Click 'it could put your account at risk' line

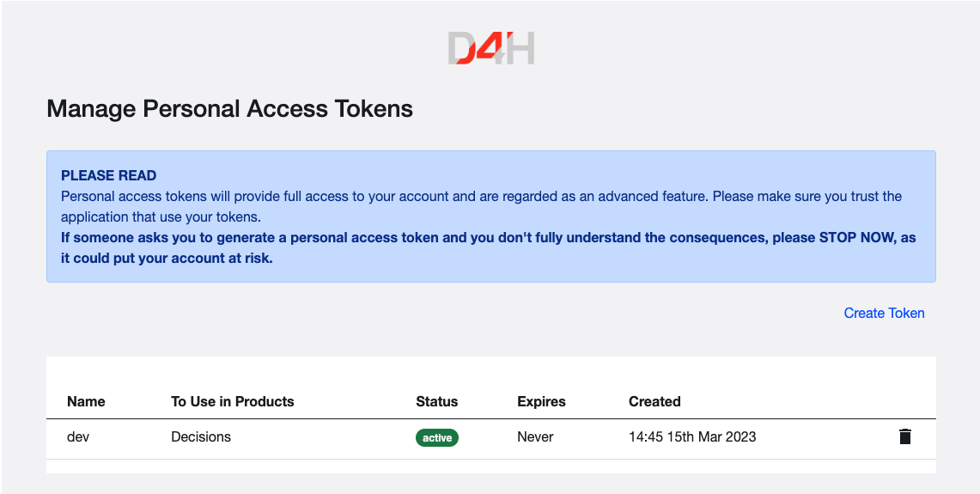tap(167, 258)
